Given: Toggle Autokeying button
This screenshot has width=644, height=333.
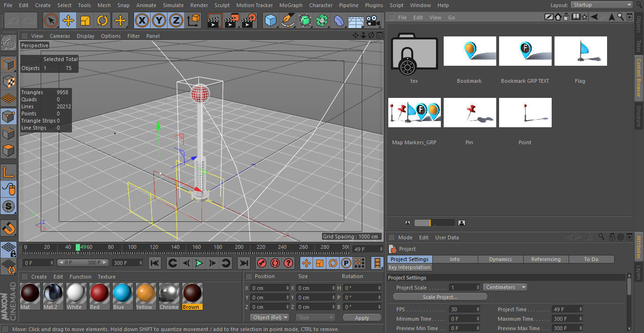Looking at the screenshot, I should pyautogui.click(x=275, y=263).
